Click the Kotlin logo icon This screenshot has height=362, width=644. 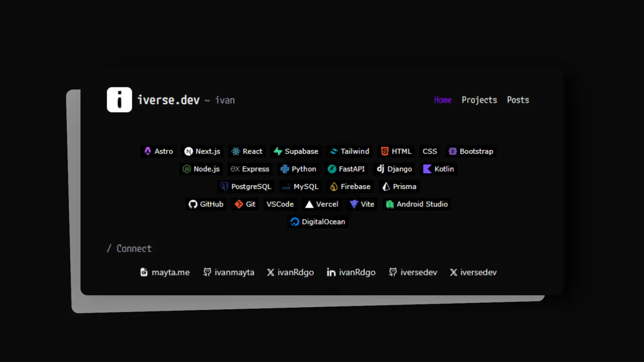click(x=427, y=169)
